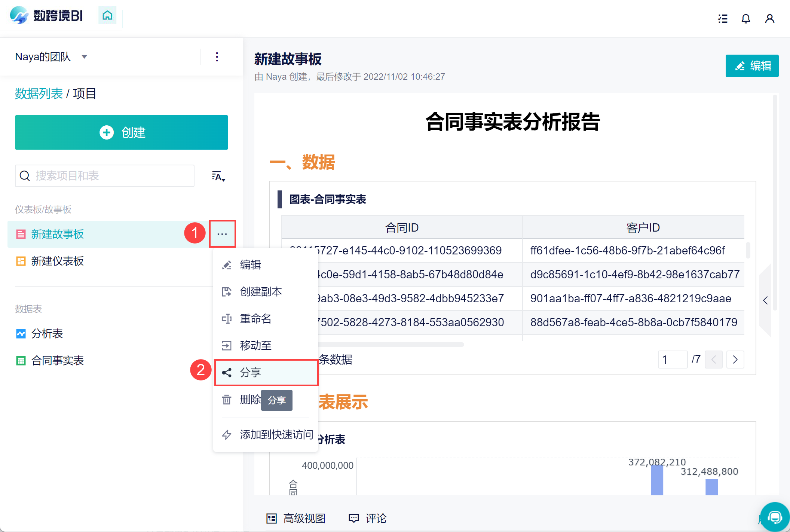
Task: Open the 数据列表 breadcrumb link
Action: click(39, 94)
